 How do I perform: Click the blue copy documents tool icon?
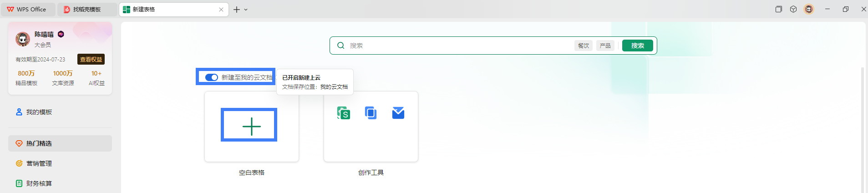pos(371,113)
